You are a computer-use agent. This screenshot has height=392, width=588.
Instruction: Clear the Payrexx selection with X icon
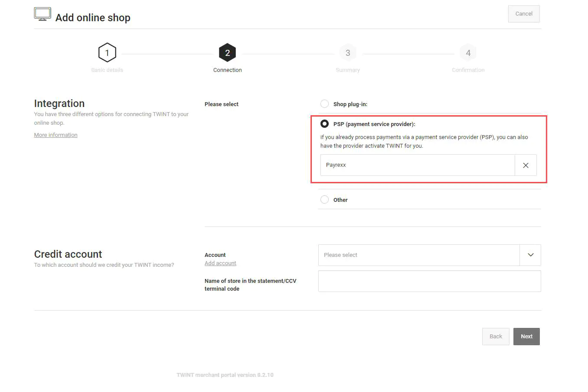(x=526, y=165)
